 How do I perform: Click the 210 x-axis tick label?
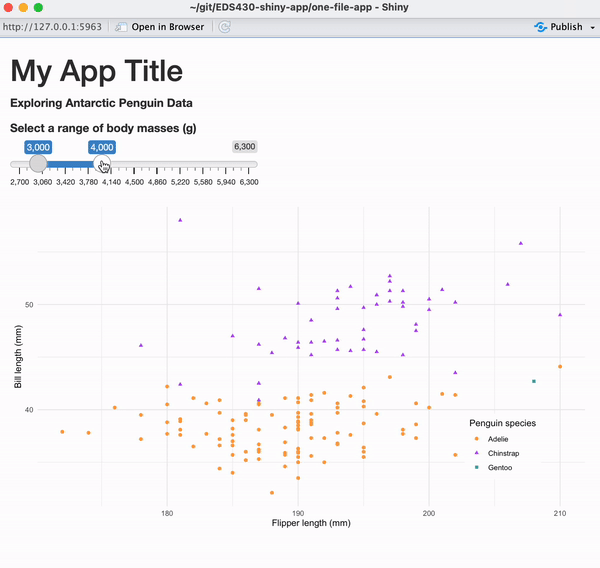click(x=560, y=513)
